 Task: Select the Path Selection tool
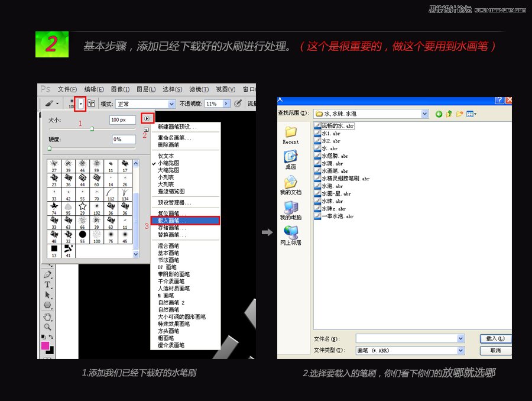pyautogui.click(x=48, y=296)
